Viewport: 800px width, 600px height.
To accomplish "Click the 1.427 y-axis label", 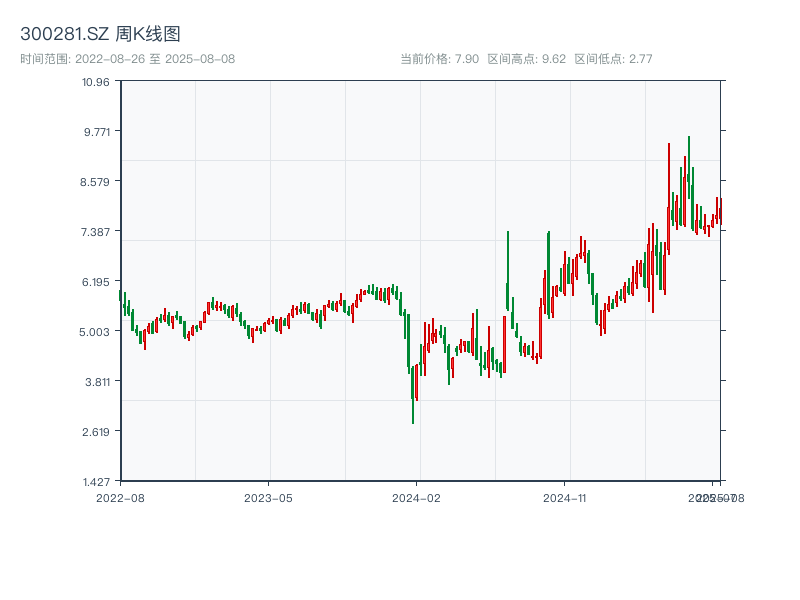I will coord(97,482).
